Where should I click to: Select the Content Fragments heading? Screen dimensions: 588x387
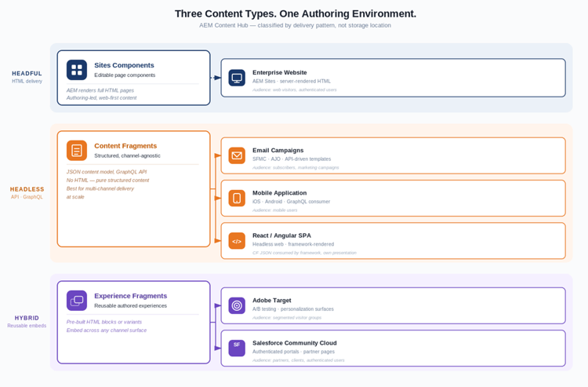125,146
